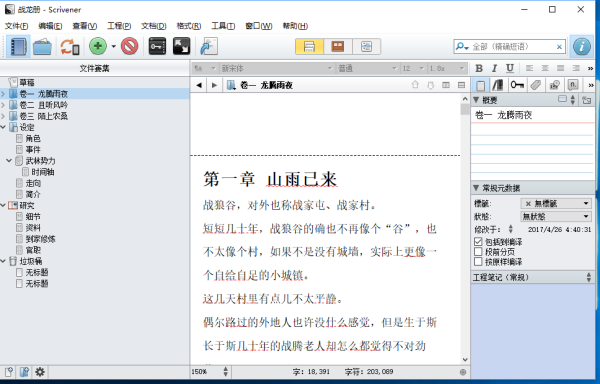Screen dimensions: 600x384
Task: Align text left in format bar
Action: [529, 68]
